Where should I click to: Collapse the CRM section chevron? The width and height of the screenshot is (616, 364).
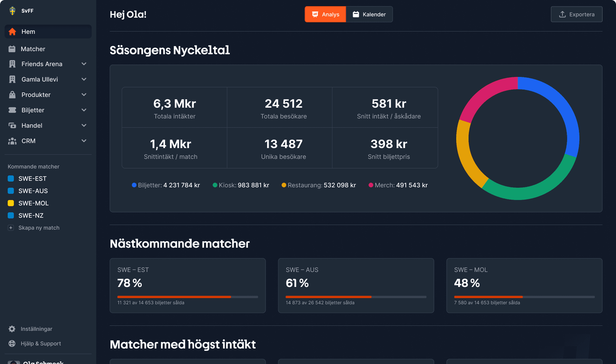click(x=84, y=141)
